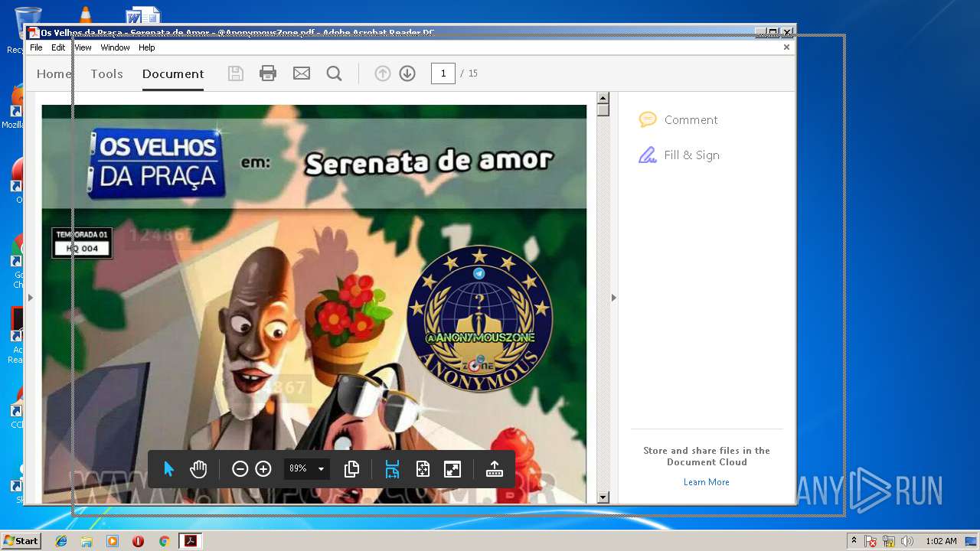The width and height of the screenshot is (980, 551).
Task: Switch to the Home tab
Action: pos(54,73)
